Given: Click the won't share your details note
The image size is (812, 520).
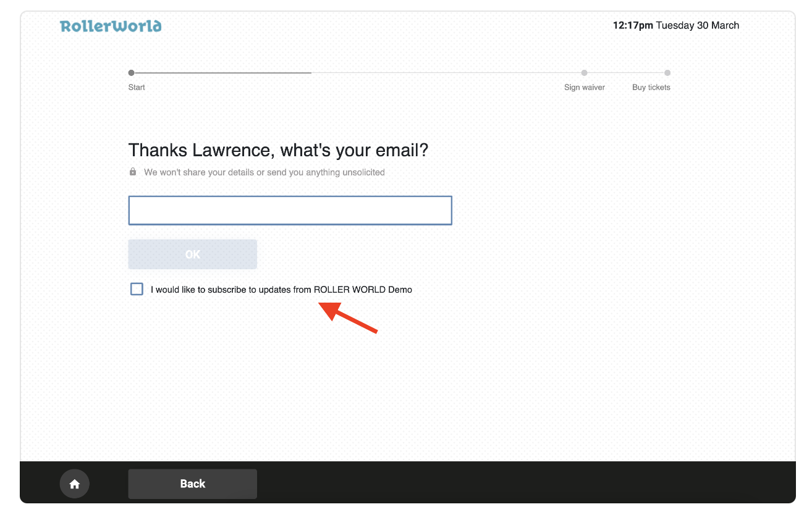Looking at the screenshot, I should (264, 172).
